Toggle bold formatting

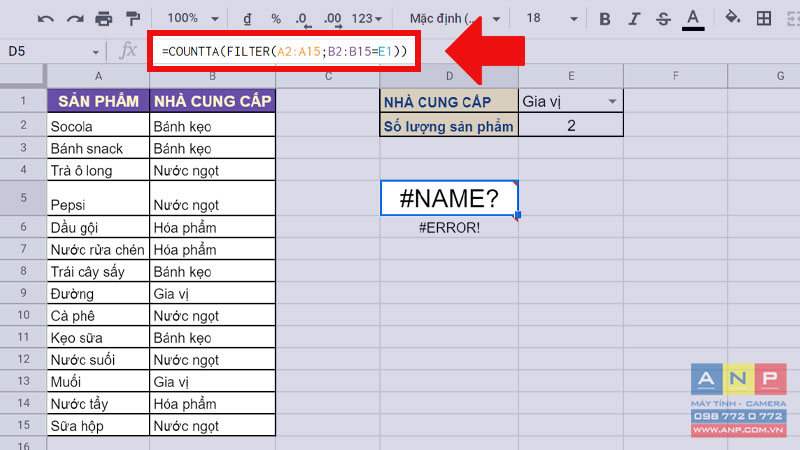(605, 19)
